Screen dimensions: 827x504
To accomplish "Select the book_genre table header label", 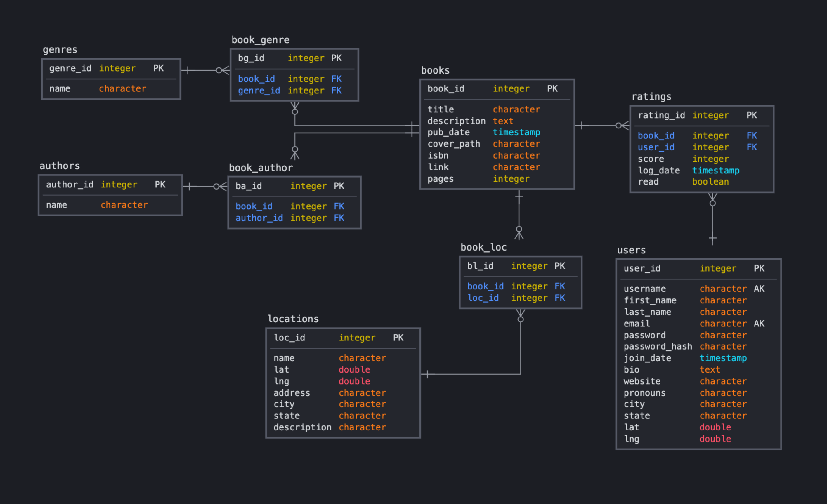I will (x=261, y=40).
